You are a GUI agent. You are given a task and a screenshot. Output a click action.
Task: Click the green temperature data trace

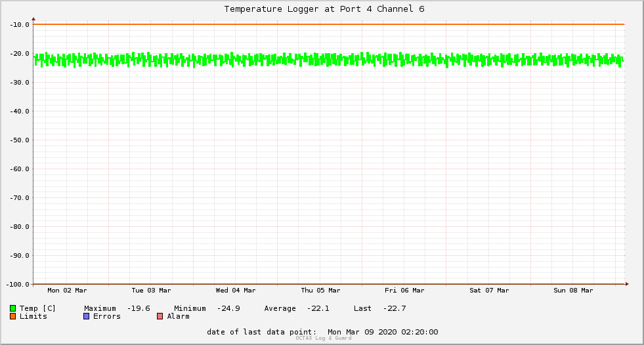pyautogui.click(x=329, y=60)
